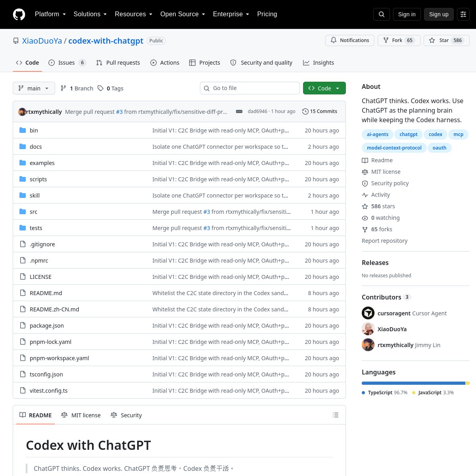
Task: Select the oauth topic tag
Action: [x=440, y=148]
